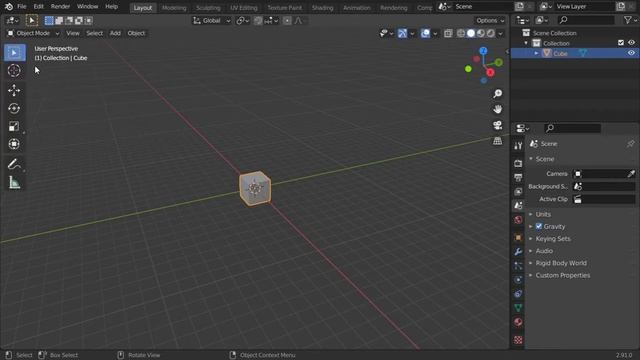Open Global transform orientation dropdown
The height and width of the screenshot is (360, 640).
[x=211, y=20]
